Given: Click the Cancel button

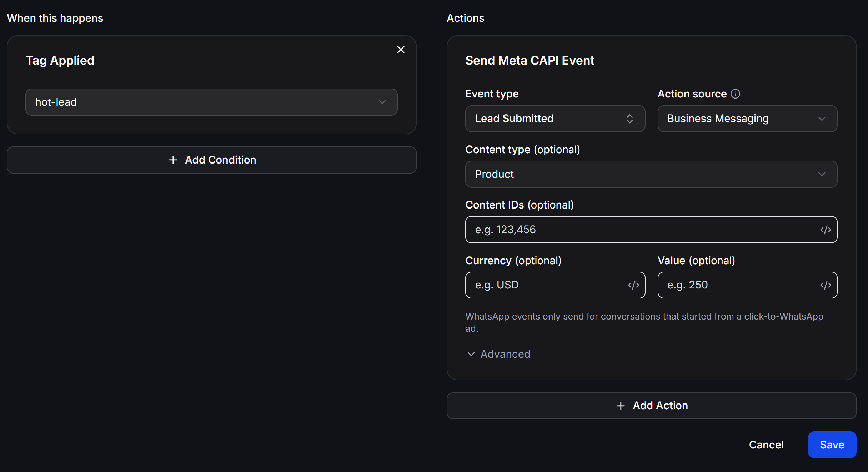Looking at the screenshot, I should (766, 445).
